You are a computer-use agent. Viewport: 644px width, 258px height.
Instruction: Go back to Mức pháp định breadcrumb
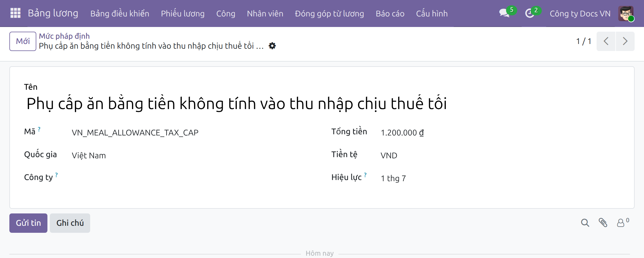pos(64,36)
